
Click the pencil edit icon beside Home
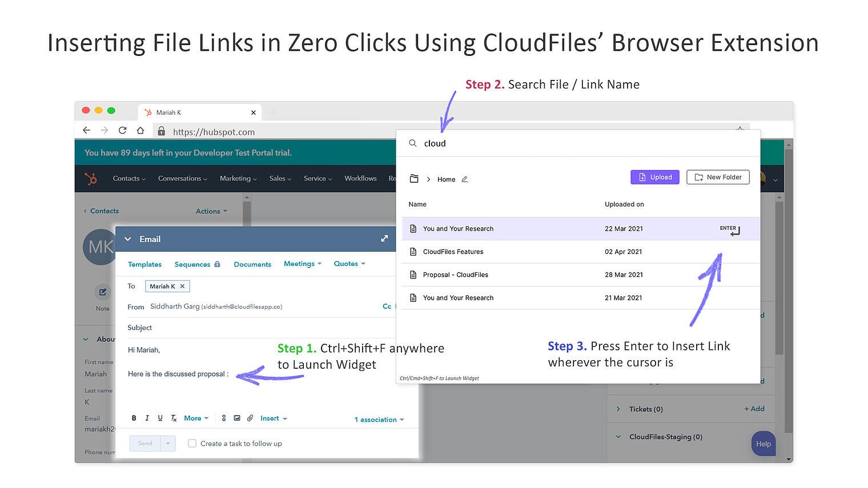(465, 179)
